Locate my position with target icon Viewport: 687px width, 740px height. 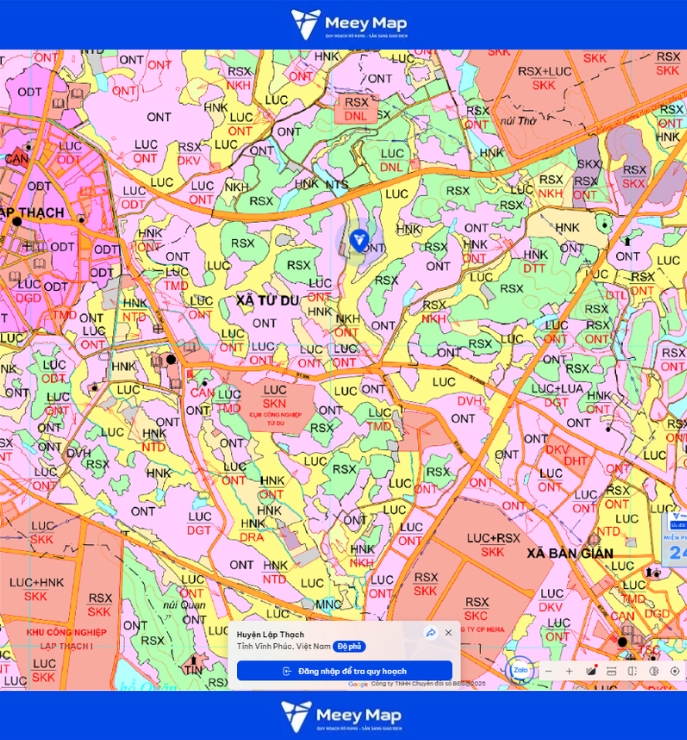tap(675, 671)
